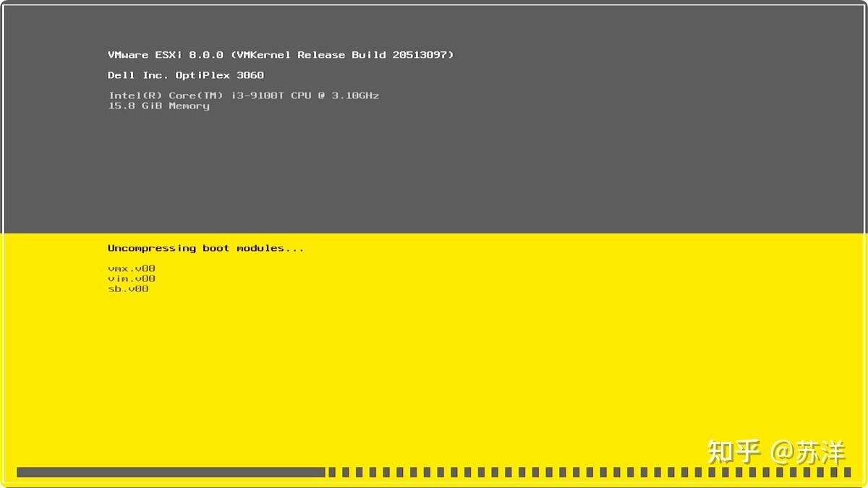Click the VMware ESXi 8.0.0 build line
Image resolution: width=868 pixels, height=488 pixels.
281,55
